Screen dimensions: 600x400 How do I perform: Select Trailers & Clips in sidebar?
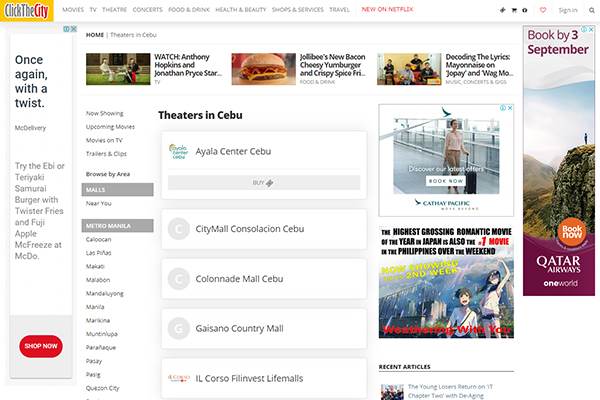106,154
